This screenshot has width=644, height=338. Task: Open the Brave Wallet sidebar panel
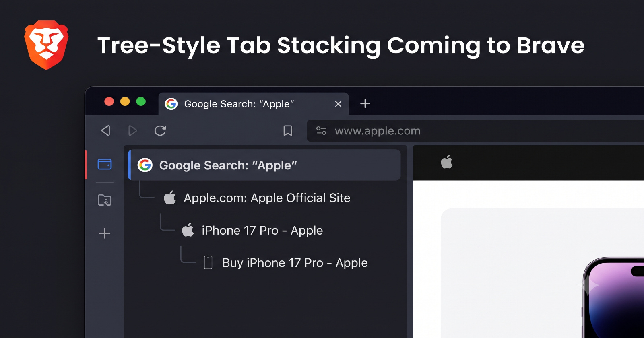tap(105, 164)
